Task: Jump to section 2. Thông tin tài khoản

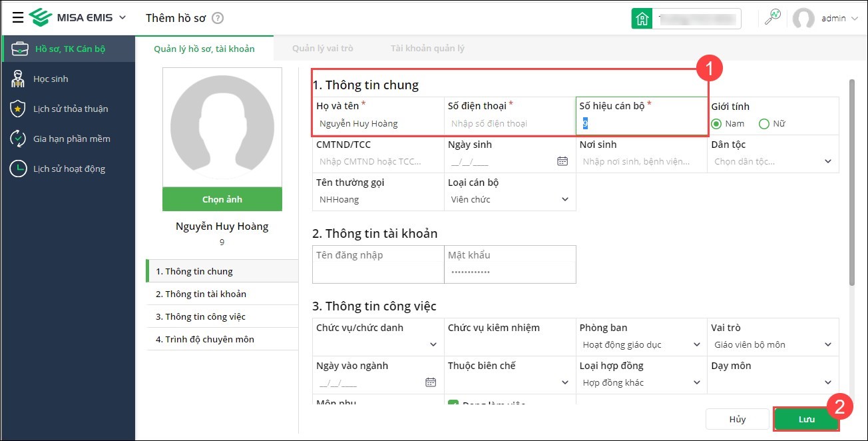Action: click(x=222, y=294)
